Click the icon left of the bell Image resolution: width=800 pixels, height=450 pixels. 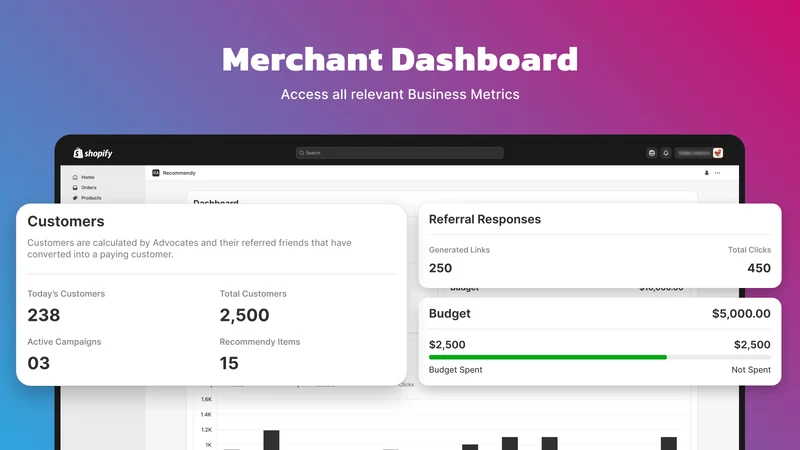point(652,153)
